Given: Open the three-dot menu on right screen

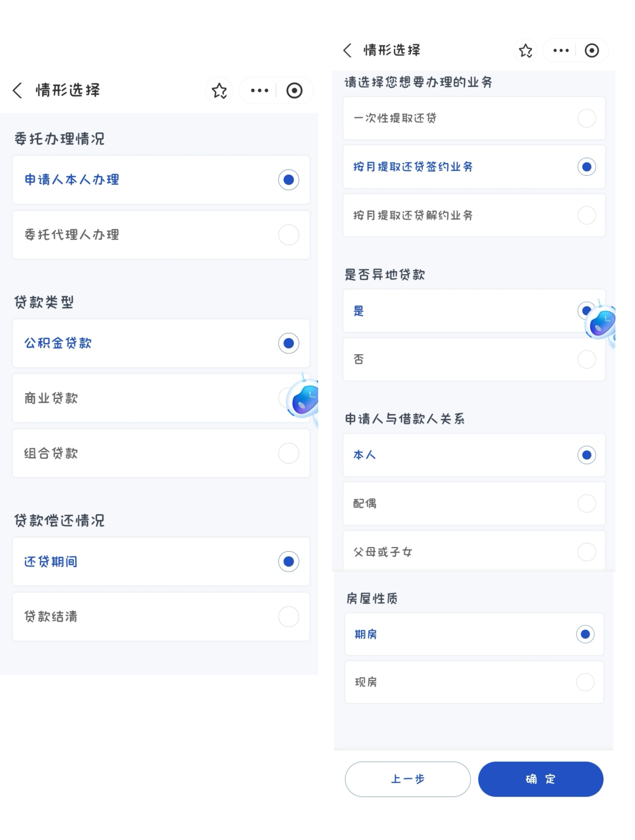Looking at the screenshot, I should point(561,51).
